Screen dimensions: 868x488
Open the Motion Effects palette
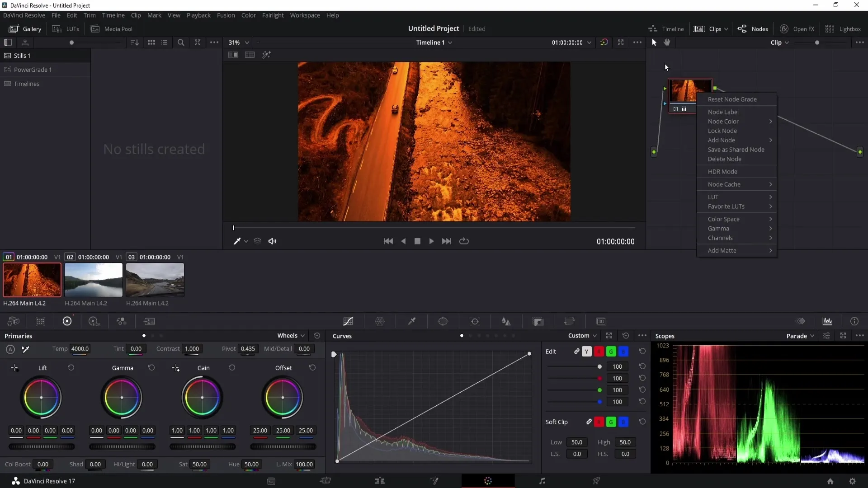pos(149,321)
